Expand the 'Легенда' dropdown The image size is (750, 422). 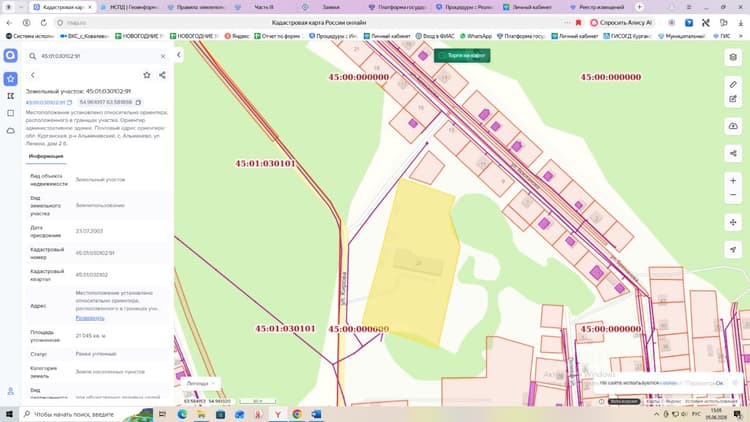200,383
